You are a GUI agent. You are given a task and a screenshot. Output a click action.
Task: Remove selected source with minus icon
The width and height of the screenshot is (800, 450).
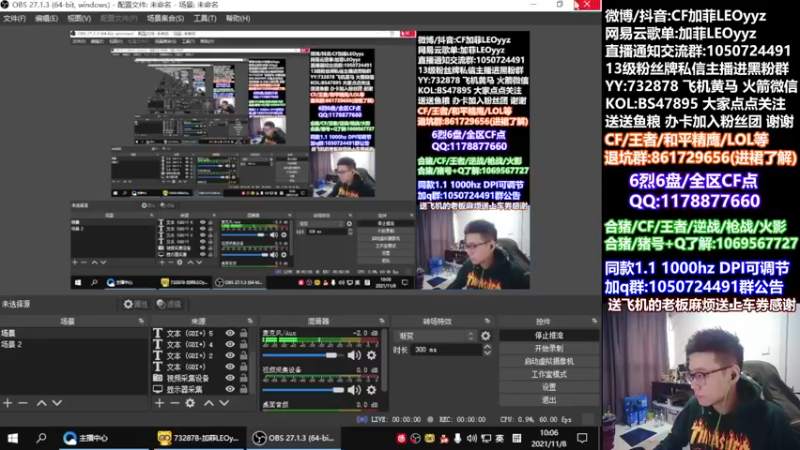pos(175,403)
